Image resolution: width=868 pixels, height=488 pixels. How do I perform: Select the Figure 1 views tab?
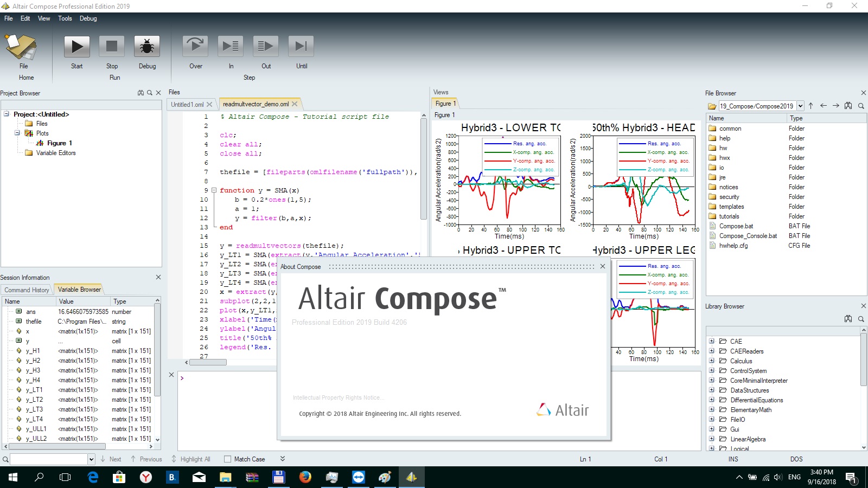pos(446,104)
